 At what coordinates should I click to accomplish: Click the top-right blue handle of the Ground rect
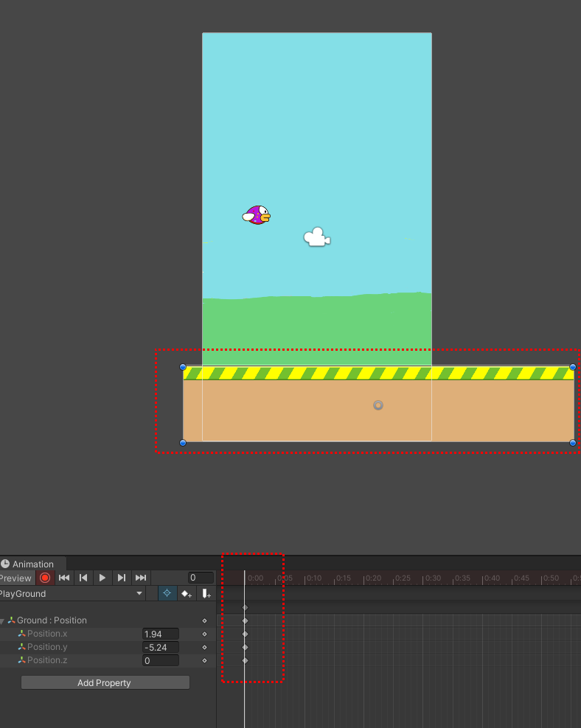tap(573, 367)
